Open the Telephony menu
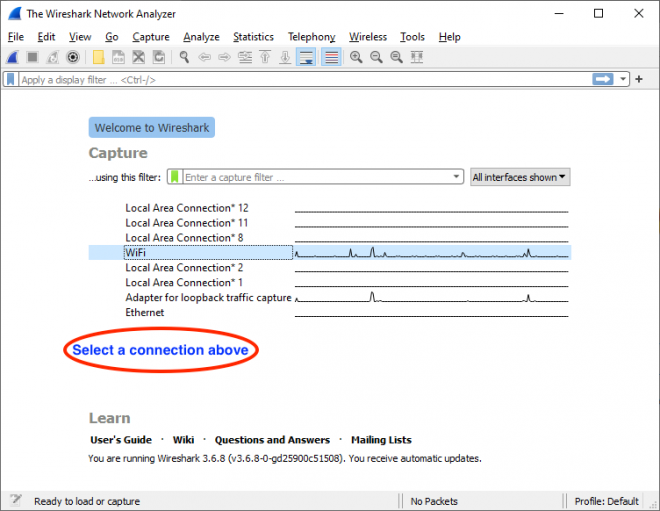 coord(311,37)
